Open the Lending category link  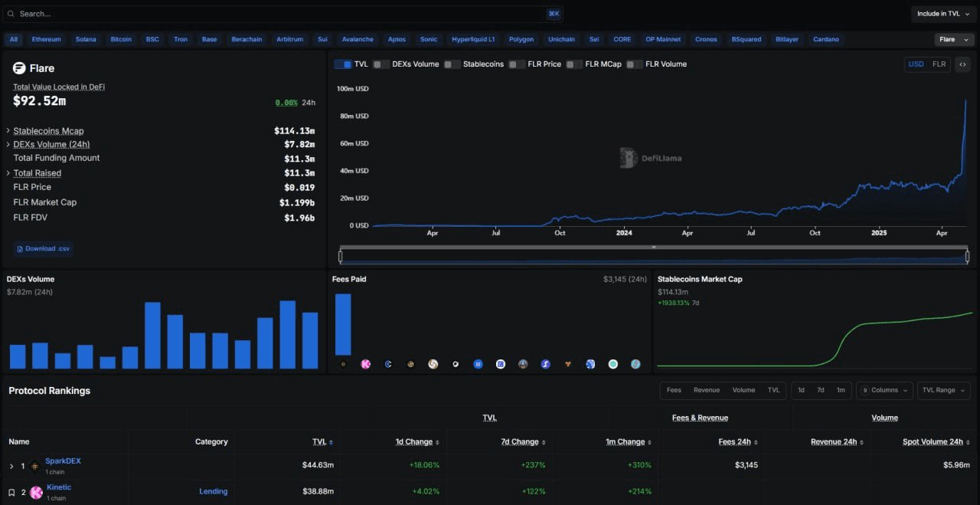coord(214,492)
